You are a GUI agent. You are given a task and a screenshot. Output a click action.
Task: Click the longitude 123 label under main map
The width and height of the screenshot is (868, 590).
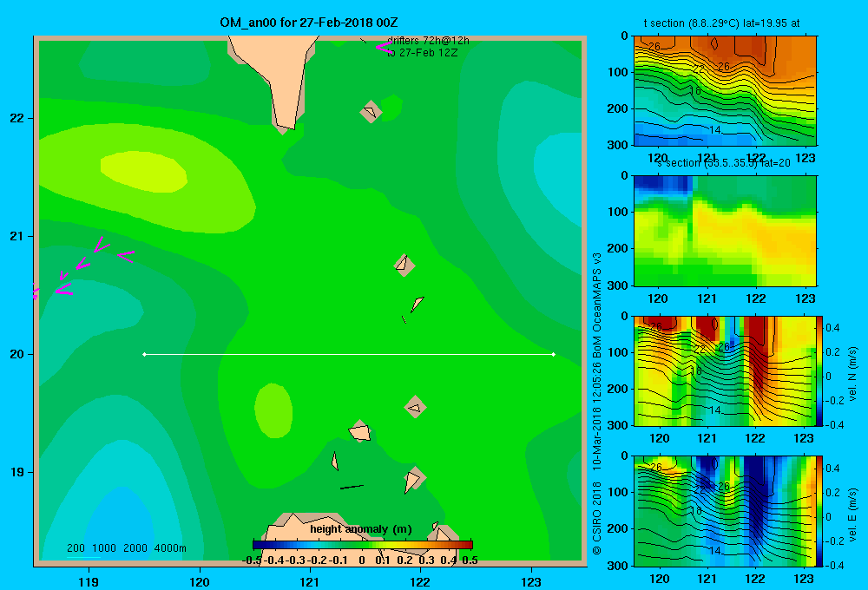(531, 581)
